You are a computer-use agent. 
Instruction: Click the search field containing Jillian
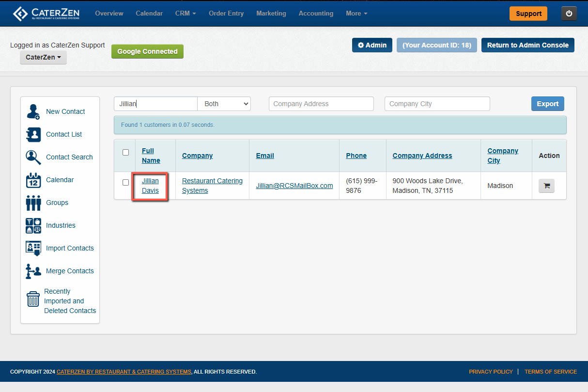(155, 104)
